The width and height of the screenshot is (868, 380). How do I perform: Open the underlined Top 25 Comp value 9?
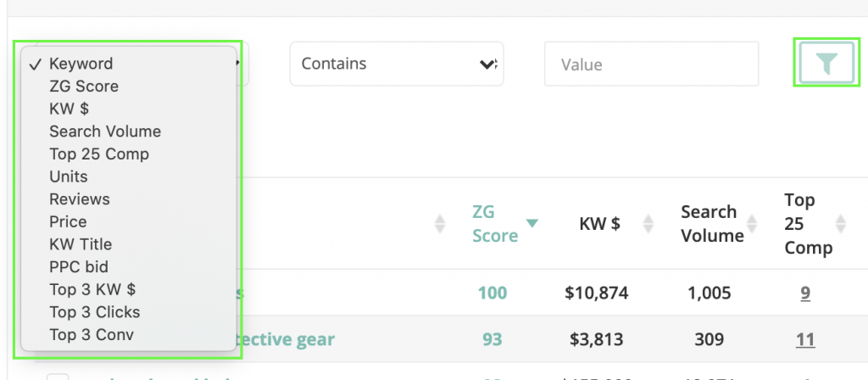pos(805,293)
